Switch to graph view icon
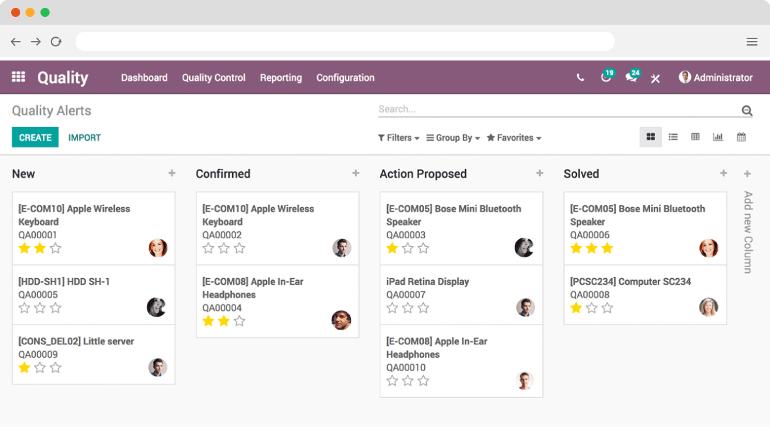Screen dimensions: 770x439 (718, 137)
